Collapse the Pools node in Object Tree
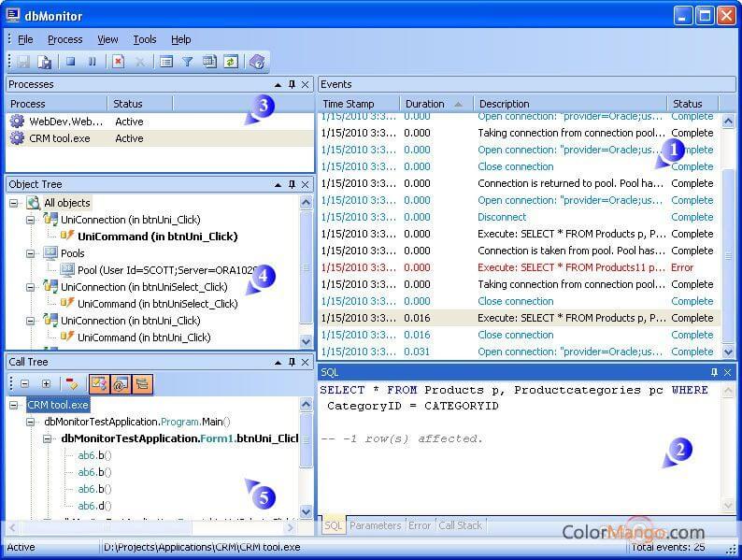 point(31,253)
